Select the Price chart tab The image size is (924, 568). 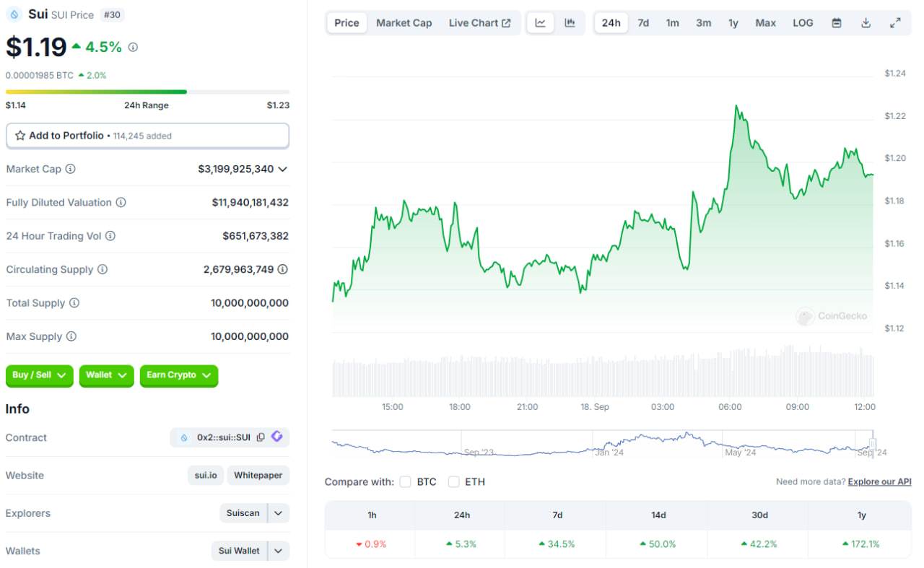pos(346,23)
